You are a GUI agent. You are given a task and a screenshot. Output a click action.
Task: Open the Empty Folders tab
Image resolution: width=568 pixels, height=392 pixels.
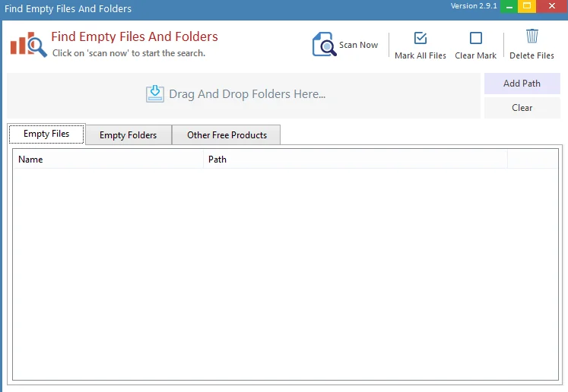tap(129, 135)
